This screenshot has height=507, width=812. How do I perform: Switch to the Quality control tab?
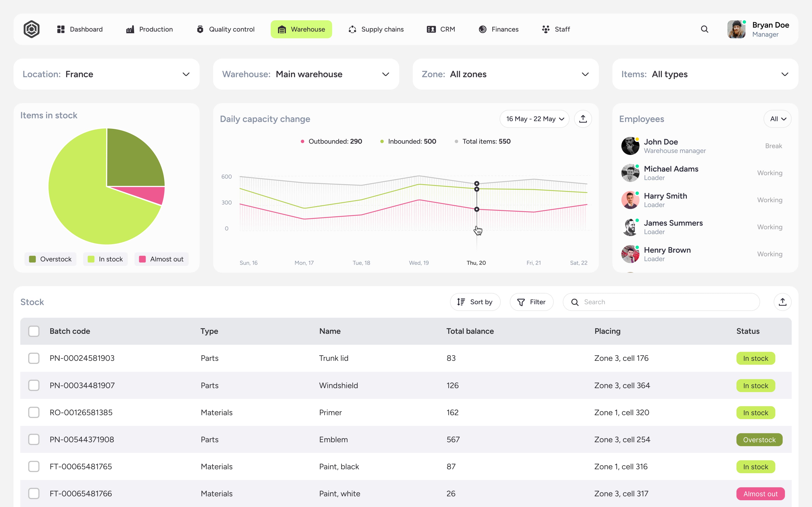pos(225,29)
